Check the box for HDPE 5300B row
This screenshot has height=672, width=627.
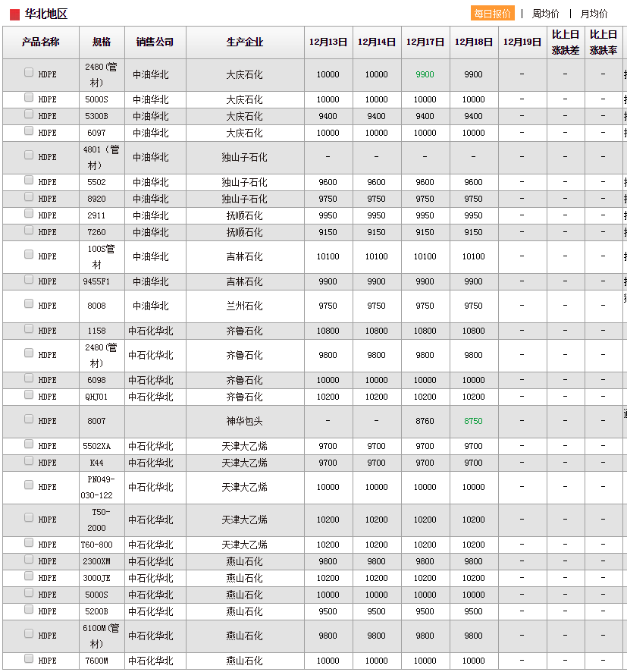click(x=29, y=115)
